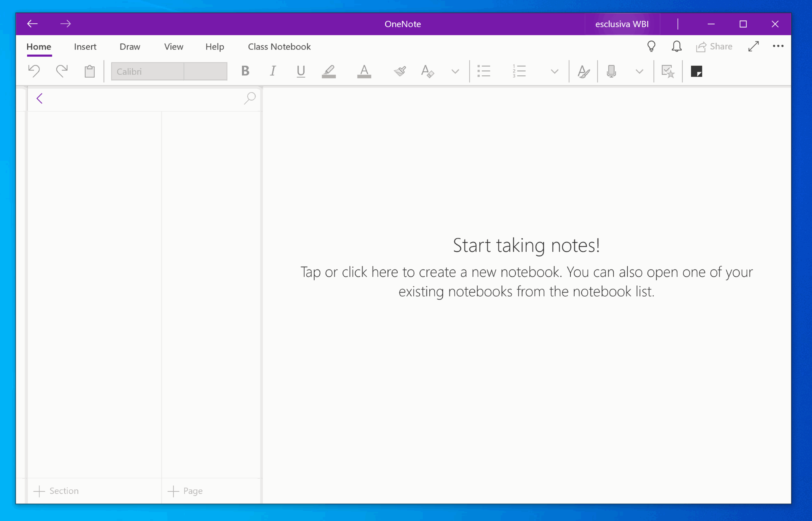Select the font name input field
The image size is (812, 521).
147,71
